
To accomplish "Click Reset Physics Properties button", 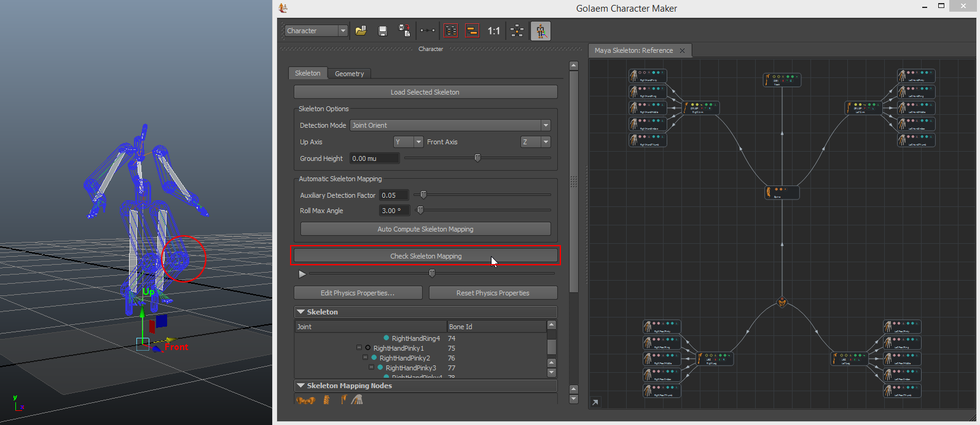I will [x=493, y=293].
